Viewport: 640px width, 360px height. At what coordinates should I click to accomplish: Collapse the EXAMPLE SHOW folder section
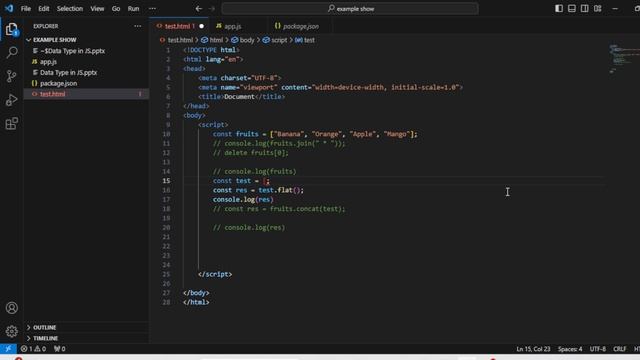(54, 40)
